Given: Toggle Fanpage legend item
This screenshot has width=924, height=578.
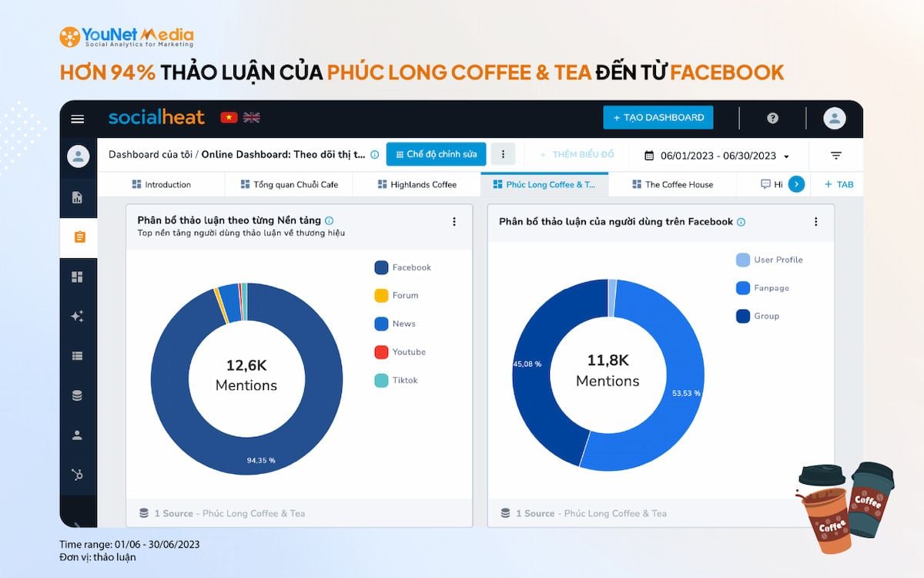Looking at the screenshot, I should (x=762, y=288).
